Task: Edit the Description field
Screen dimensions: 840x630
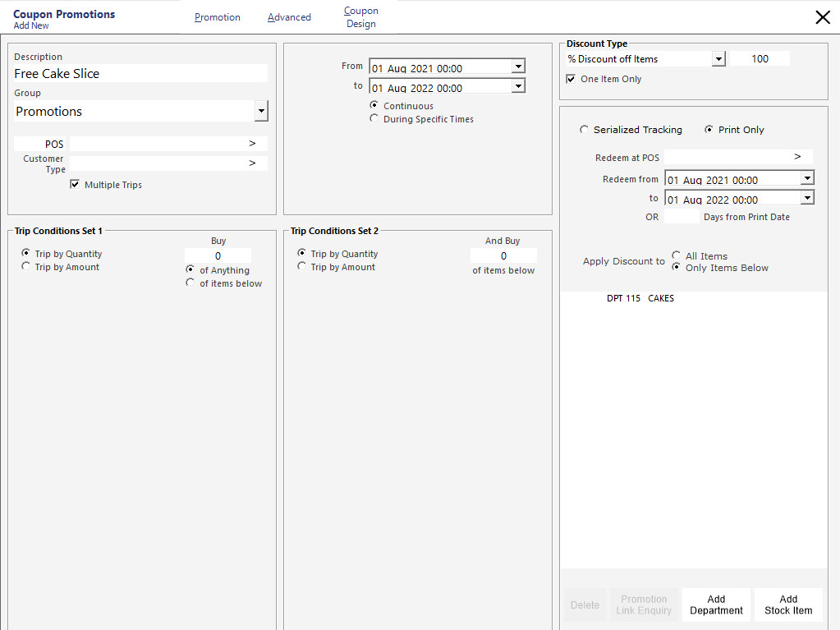Action: click(x=140, y=73)
